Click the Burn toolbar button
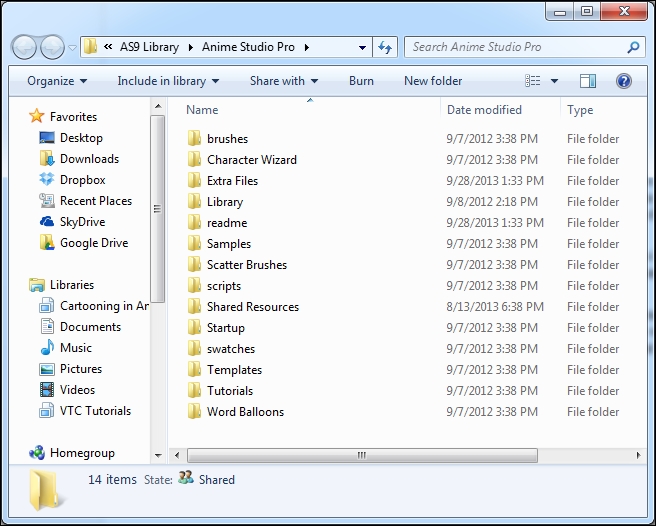Image resolution: width=656 pixels, height=526 pixels. pos(361,81)
